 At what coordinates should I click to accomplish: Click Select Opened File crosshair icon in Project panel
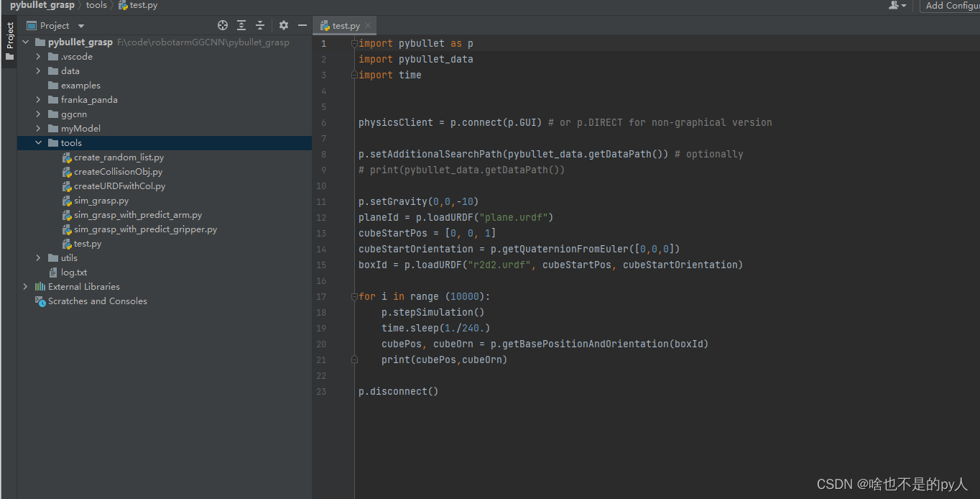pos(222,24)
